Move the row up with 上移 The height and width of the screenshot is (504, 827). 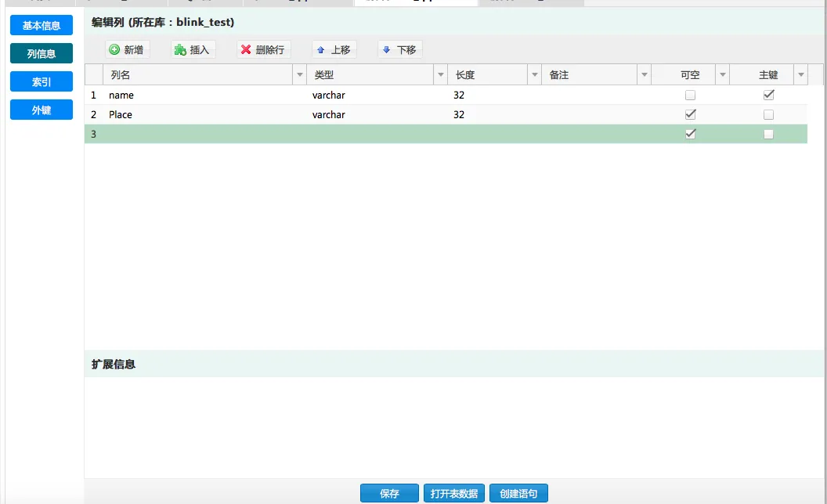(x=334, y=49)
